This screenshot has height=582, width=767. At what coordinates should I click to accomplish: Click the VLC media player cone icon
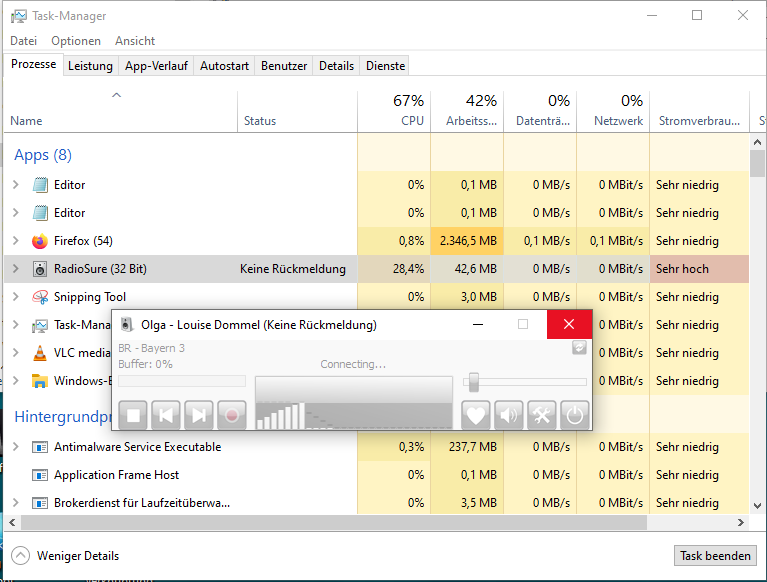(40, 353)
